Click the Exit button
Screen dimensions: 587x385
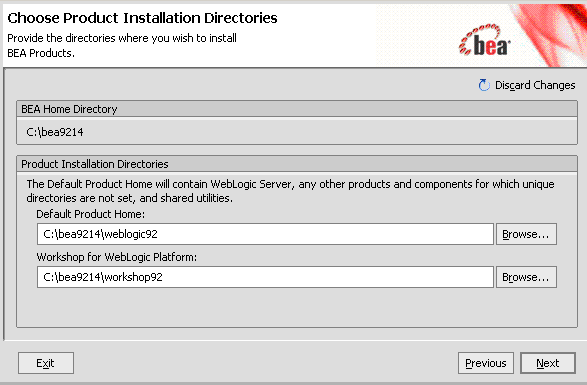click(46, 363)
